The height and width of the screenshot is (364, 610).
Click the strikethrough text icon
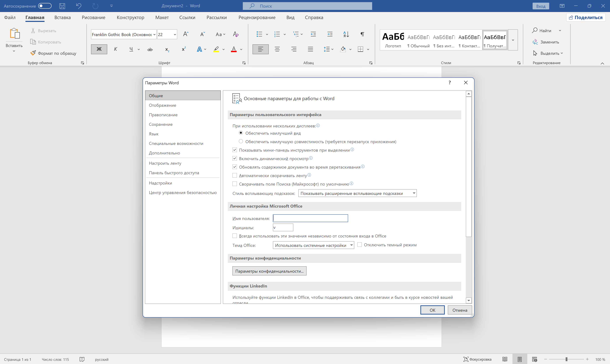click(x=150, y=49)
